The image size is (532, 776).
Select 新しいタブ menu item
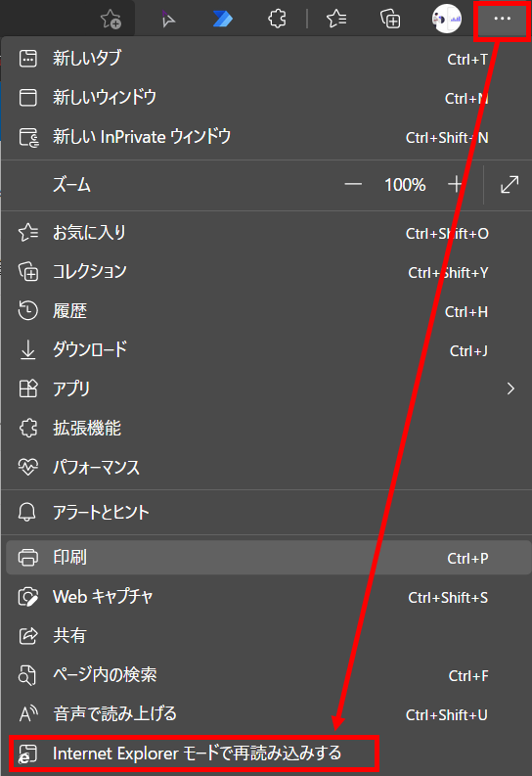tap(266, 59)
